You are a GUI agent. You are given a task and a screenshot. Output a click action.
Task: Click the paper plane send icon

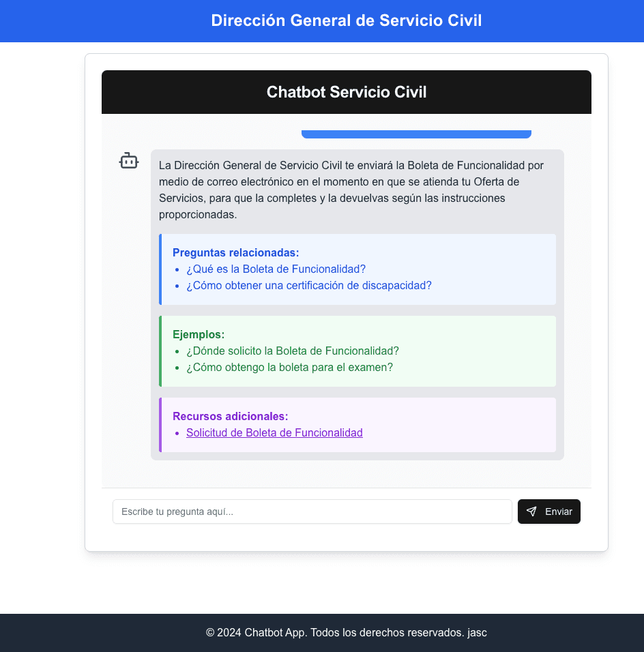[x=531, y=511]
